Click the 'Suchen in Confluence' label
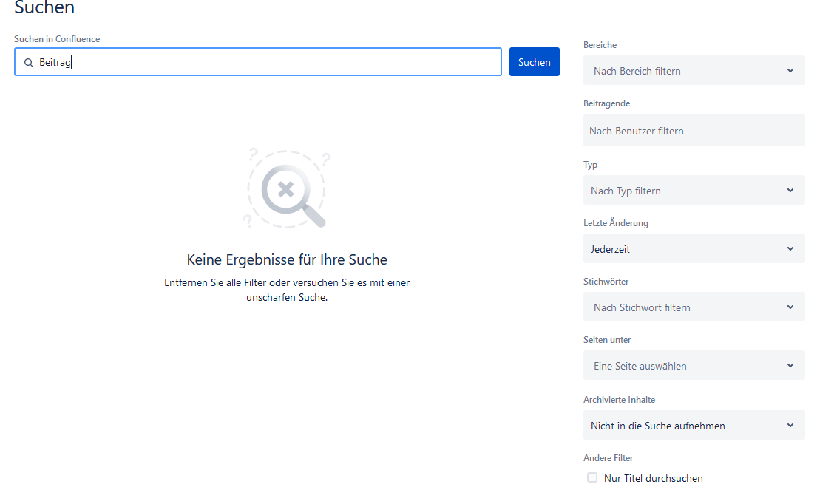This screenshot has width=817, height=504. click(57, 39)
